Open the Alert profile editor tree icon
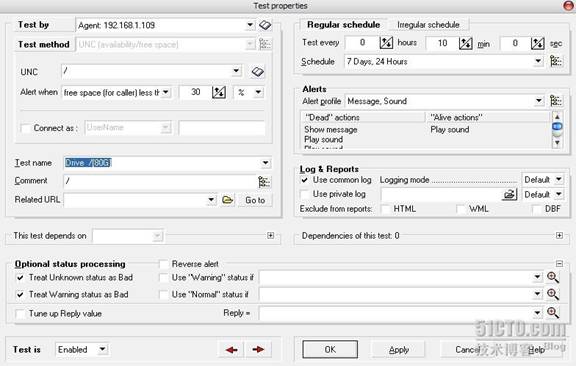The height and width of the screenshot is (366, 576). click(x=556, y=100)
